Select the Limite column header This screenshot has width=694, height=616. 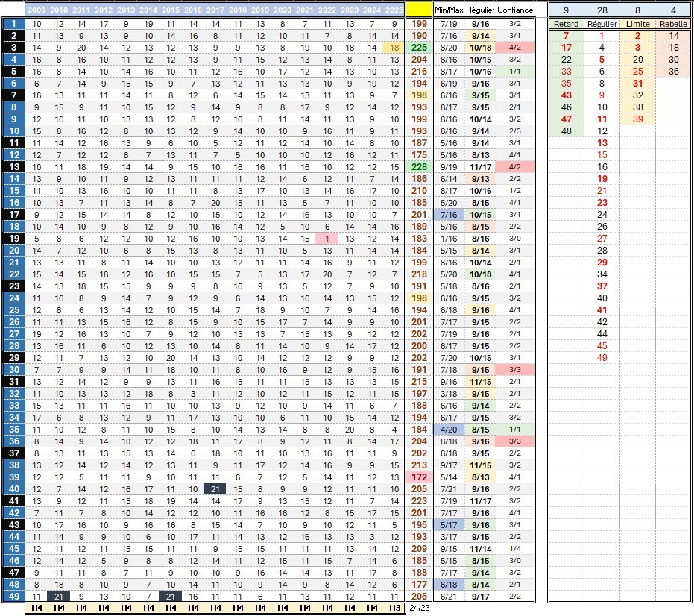click(x=638, y=24)
